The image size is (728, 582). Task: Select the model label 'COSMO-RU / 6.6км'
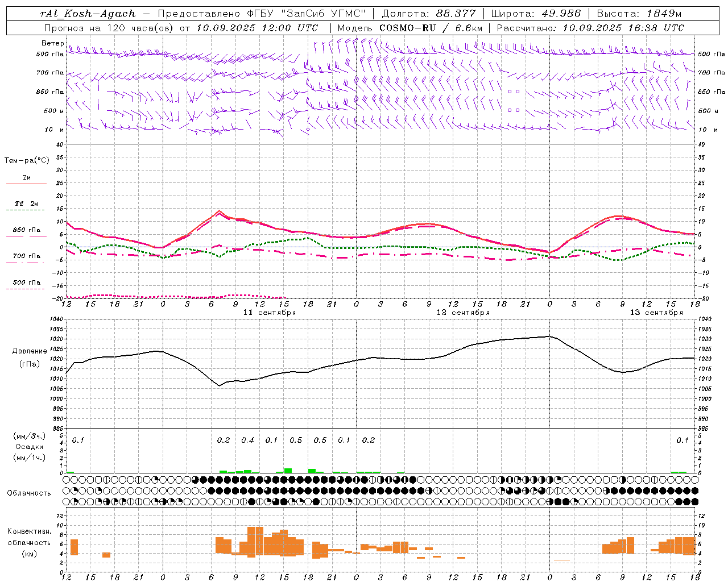point(431,28)
